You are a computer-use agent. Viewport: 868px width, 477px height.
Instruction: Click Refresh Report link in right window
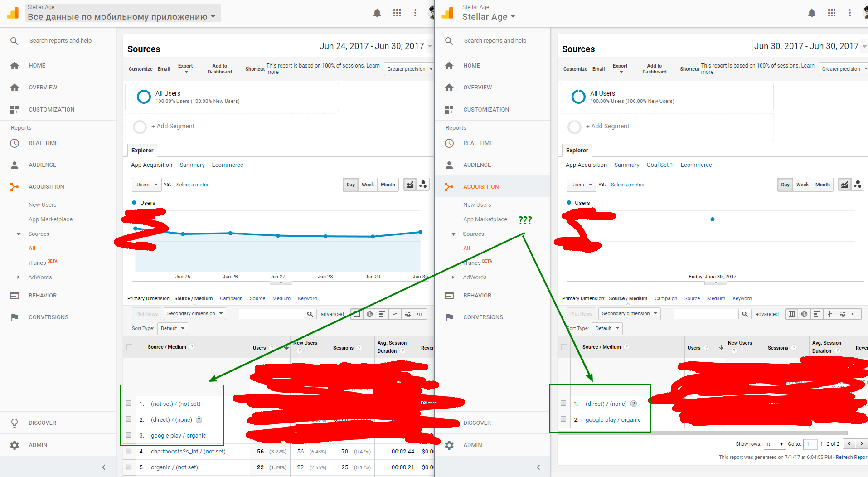tap(852, 457)
